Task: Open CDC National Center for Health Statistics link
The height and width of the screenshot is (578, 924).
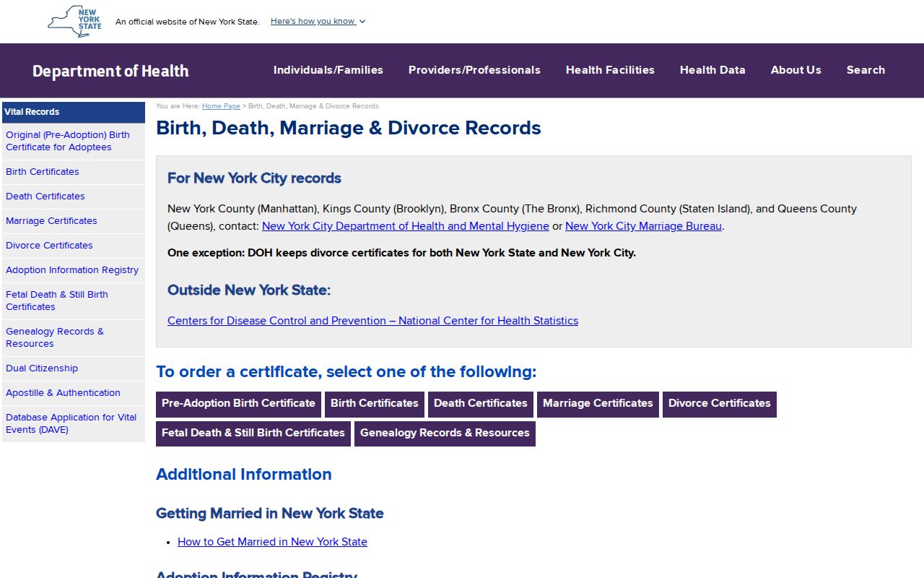Action: pyautogui.click(x=372, y=321)
